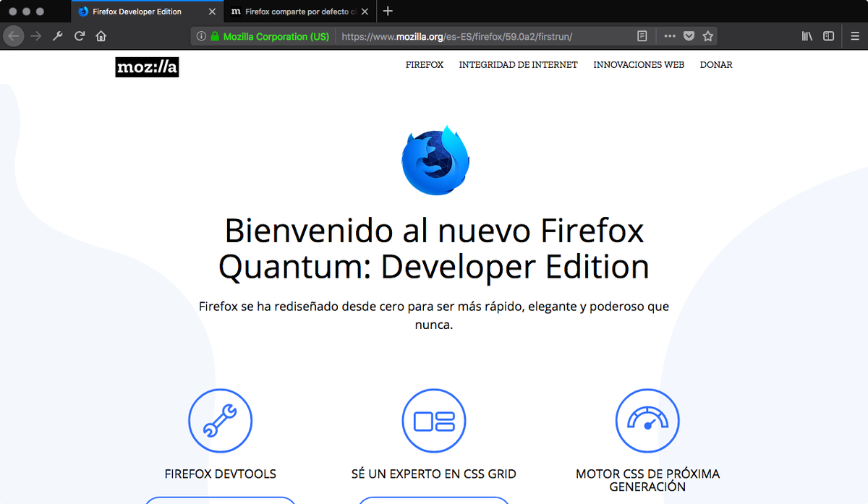This screenshot has width=868, height=504.
Task: Open the FIREFOX navigation menu item
Action: 425,65
